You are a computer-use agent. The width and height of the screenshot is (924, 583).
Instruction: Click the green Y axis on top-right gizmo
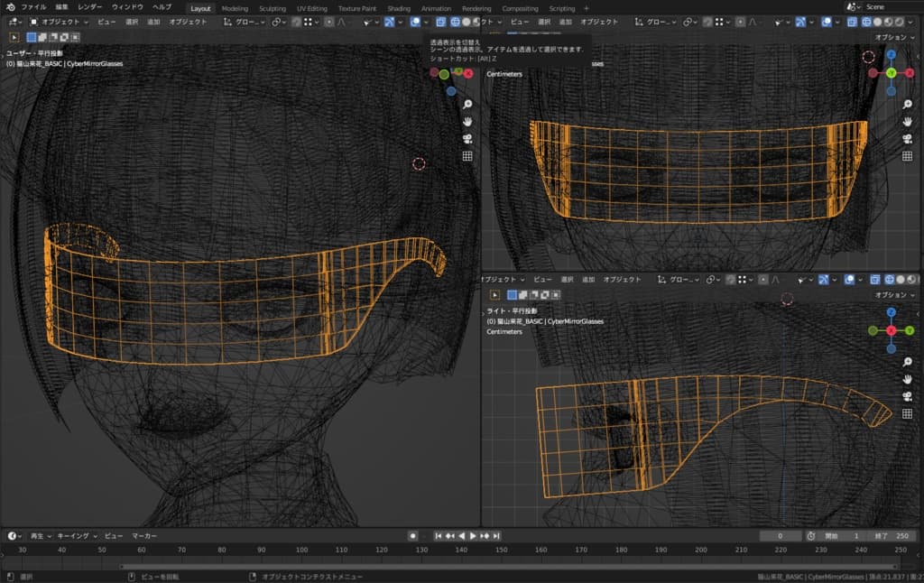click(891, 72)
